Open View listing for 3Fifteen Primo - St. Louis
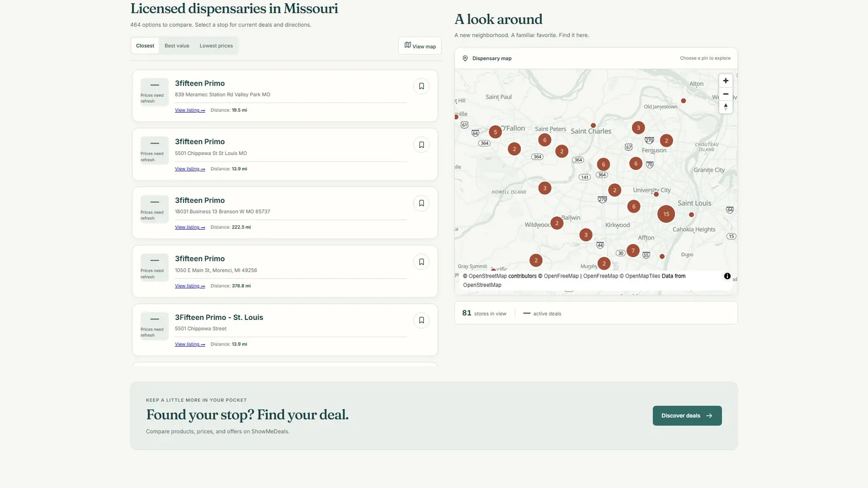The height and width of the screenshot is (488, 868). [190, 344]
